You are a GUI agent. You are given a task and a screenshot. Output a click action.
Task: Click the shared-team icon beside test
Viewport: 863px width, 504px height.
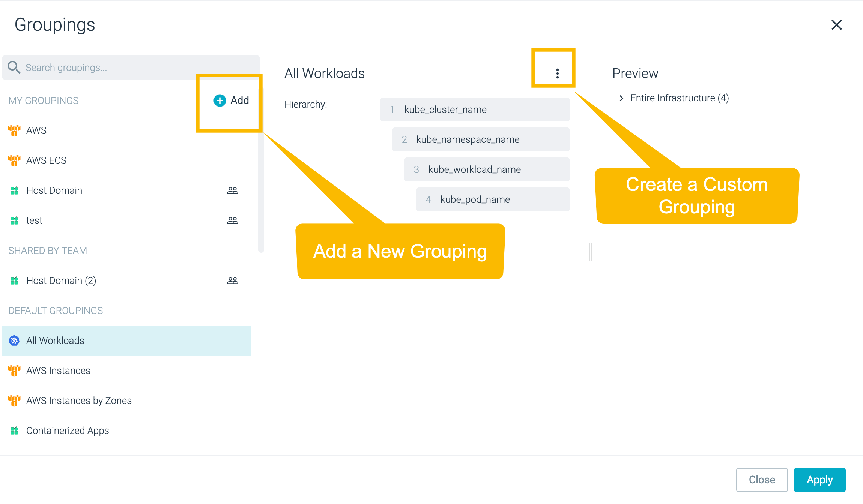tap(233, 220)
